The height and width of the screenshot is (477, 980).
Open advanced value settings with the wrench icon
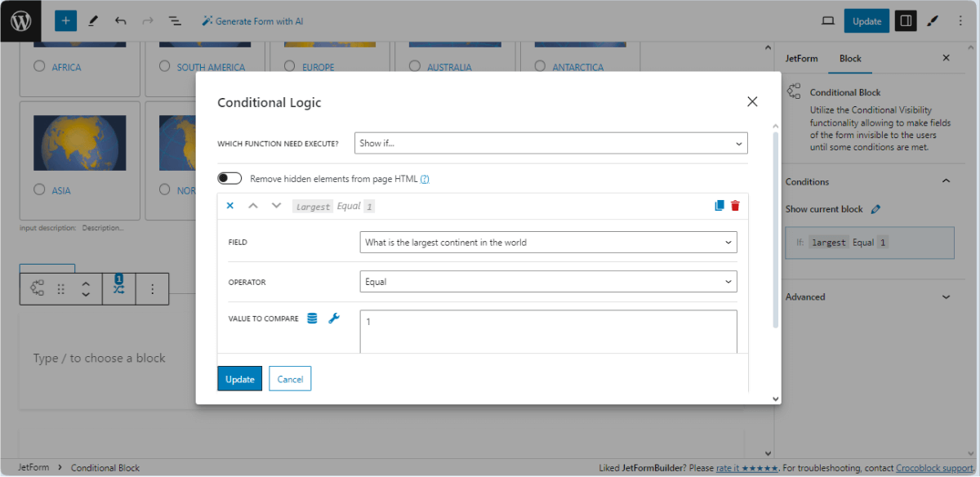[x=333, y=318]
